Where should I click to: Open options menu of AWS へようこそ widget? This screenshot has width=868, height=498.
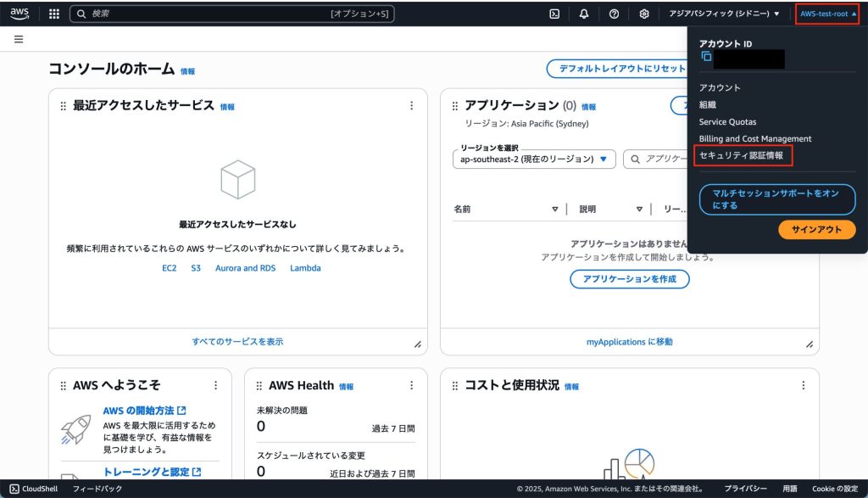215,385
